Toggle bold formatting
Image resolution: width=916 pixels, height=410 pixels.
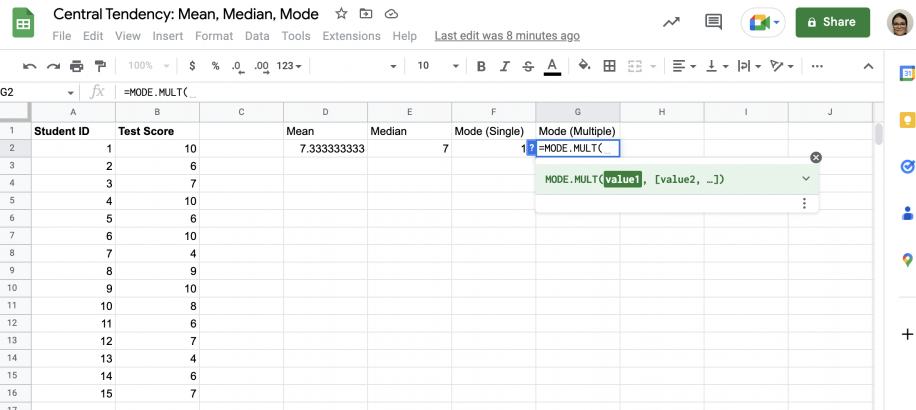tap(481, 66)
